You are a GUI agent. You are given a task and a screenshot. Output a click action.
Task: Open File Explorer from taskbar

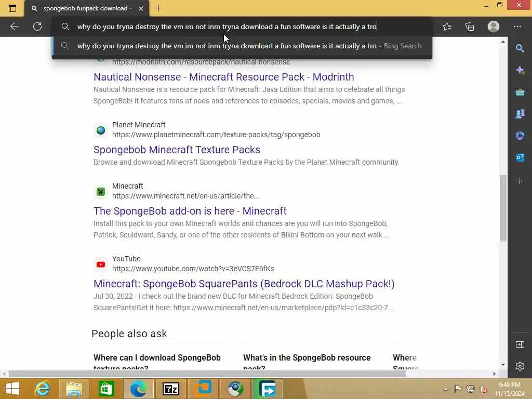pyautogui.click(x=74, y=389)
